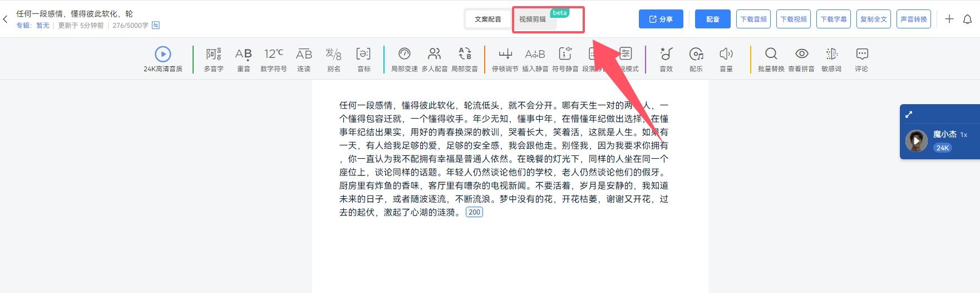
Task: Click the 1x speed next to 魔小杰
Action: tap(964, 135)
